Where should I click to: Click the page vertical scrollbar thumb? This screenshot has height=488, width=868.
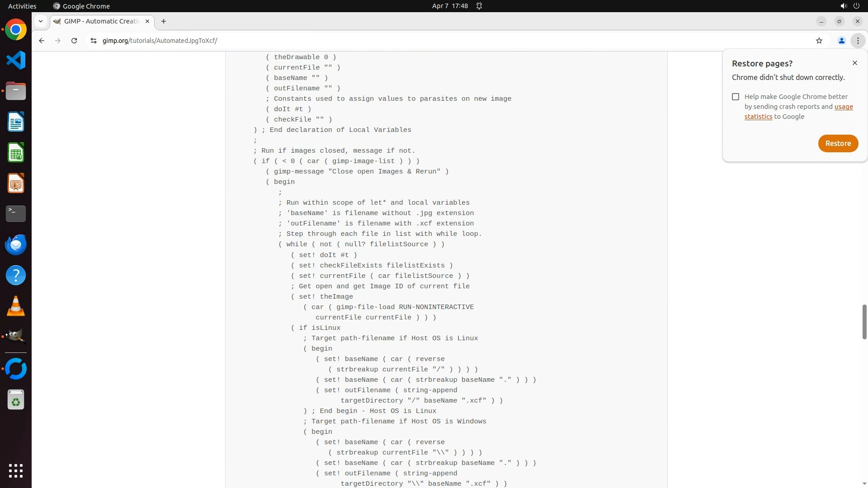864,322
